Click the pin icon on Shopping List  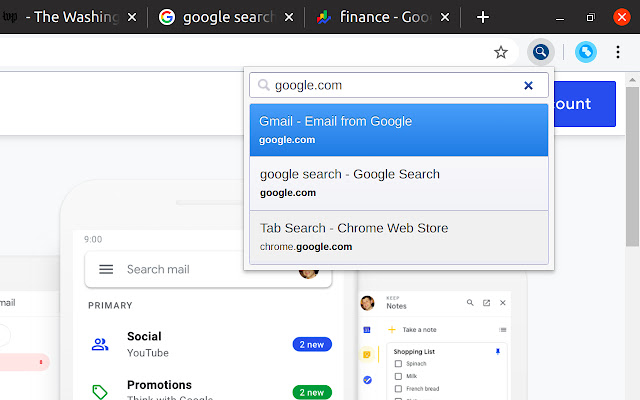[x=498, y=352]
